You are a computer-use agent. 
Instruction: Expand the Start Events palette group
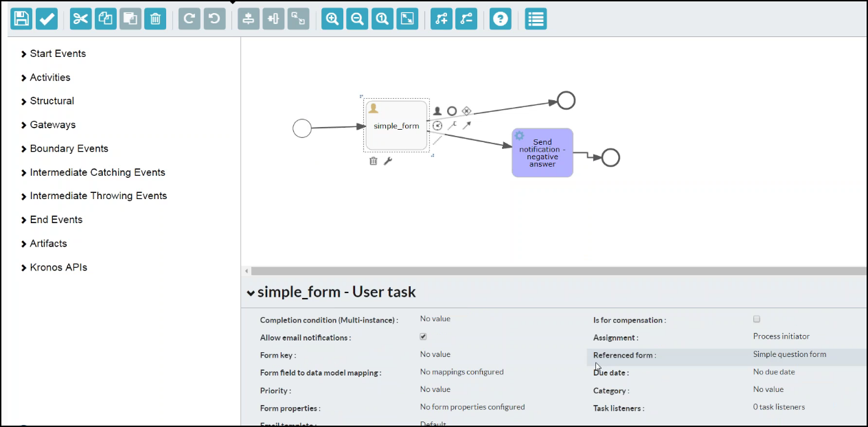(x=54, y=54)
